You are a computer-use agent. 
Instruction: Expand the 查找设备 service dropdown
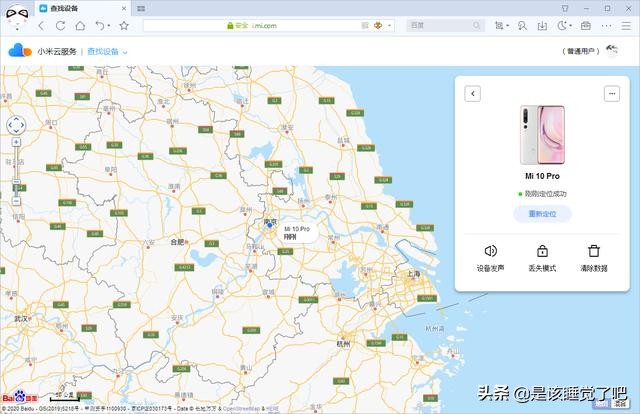pyautogui.click(x=107, y=51)
